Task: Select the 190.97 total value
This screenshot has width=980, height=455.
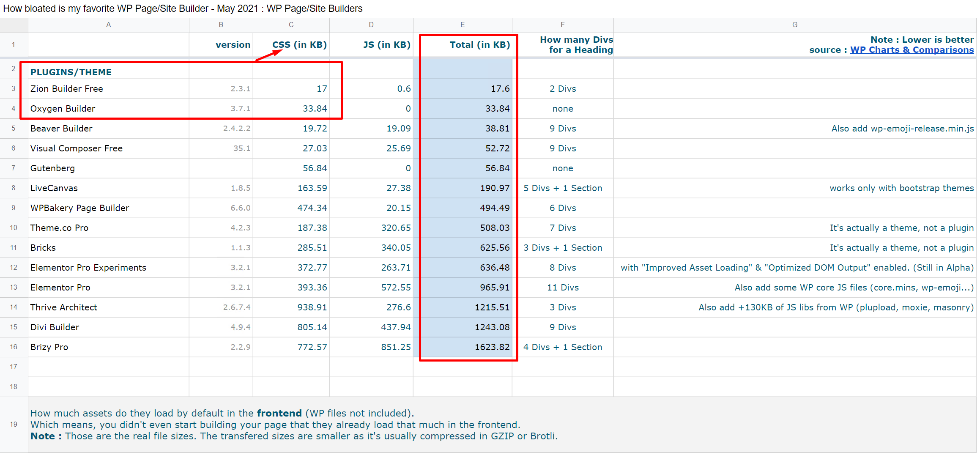Action: coord(463,188)
